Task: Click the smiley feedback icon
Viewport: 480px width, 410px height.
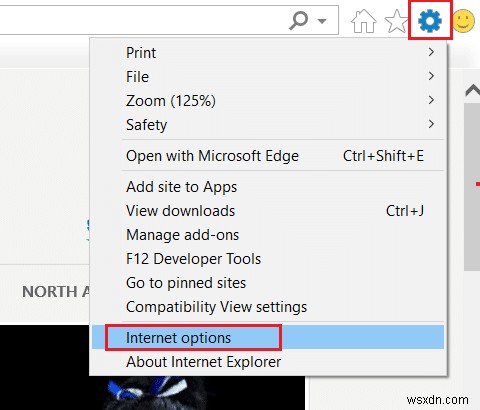Action: (x=464, y=21)
